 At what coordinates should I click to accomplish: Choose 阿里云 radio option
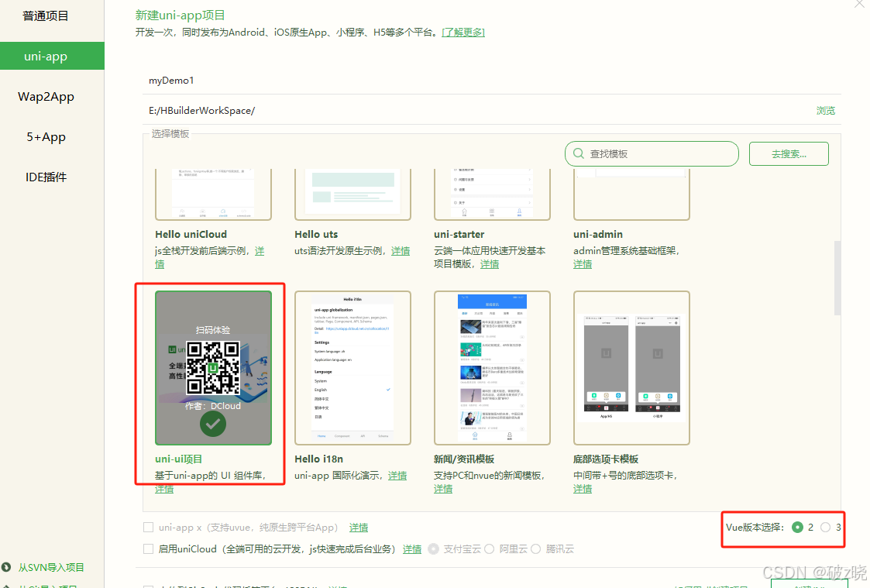click(x=490, y=548)
